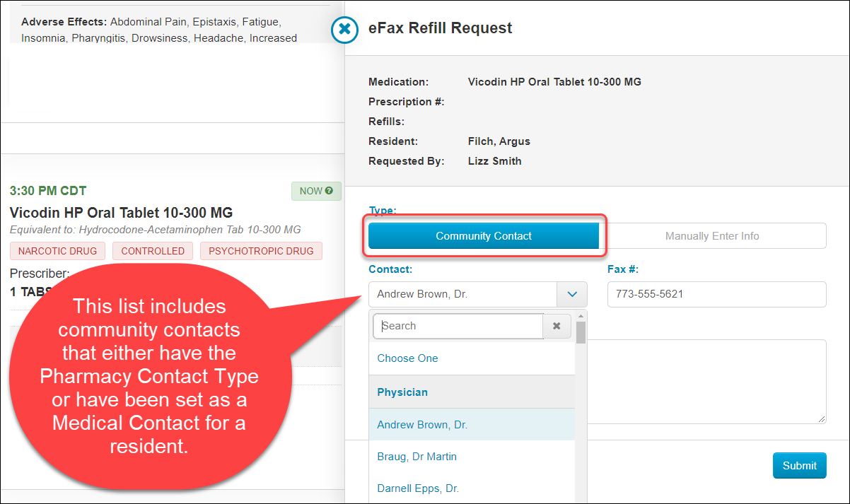The width and height of the screenshot is (850, 504).
Task: Select Andrew Brown, Dr. from list
Action: tap(472, 425)
